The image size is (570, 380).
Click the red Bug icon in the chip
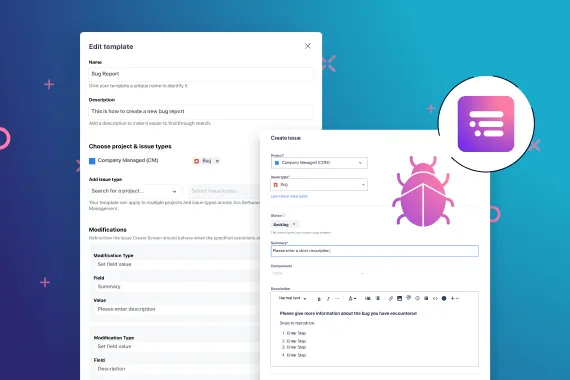(197, 161)
